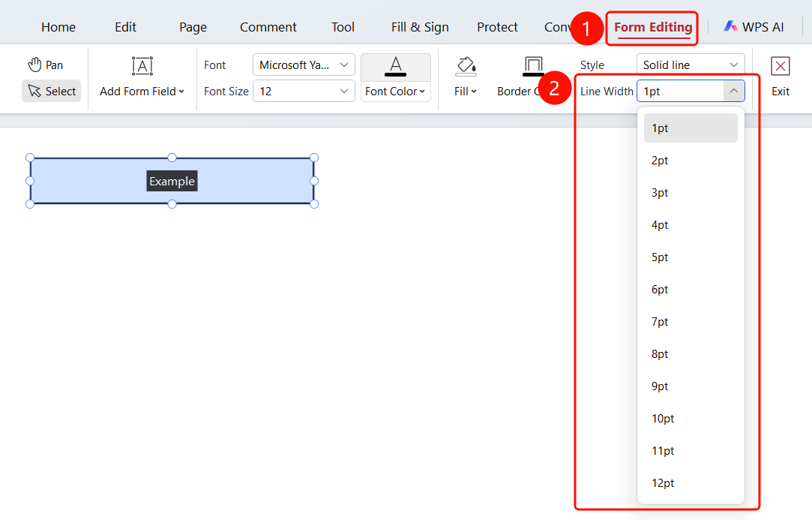Open the Style Solid line dropdown

691,65
